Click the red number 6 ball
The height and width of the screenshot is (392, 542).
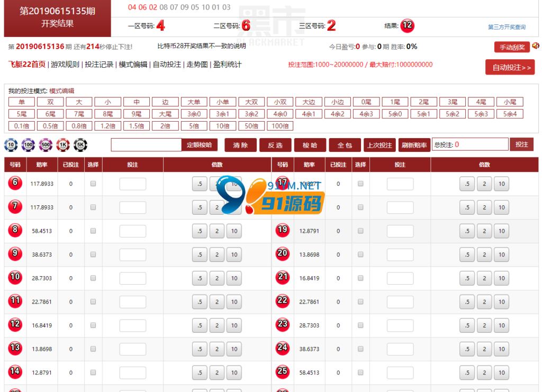(x=15, y=183)
